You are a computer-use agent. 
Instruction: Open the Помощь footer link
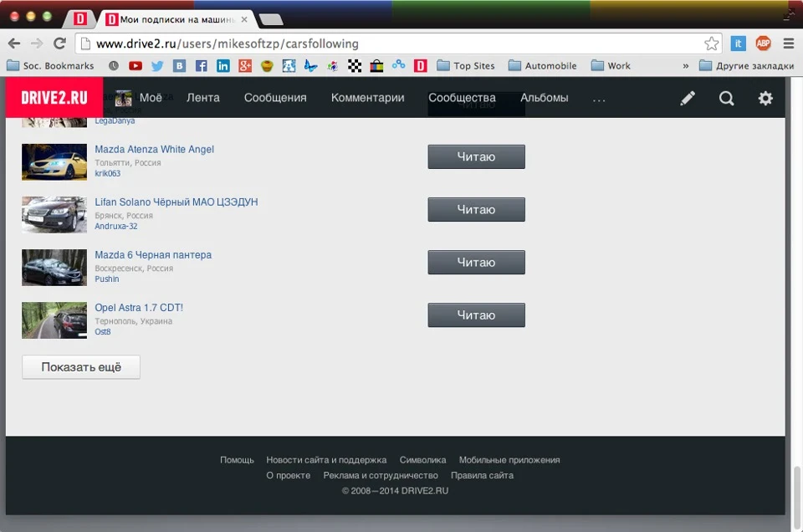(x=237, y=460)
